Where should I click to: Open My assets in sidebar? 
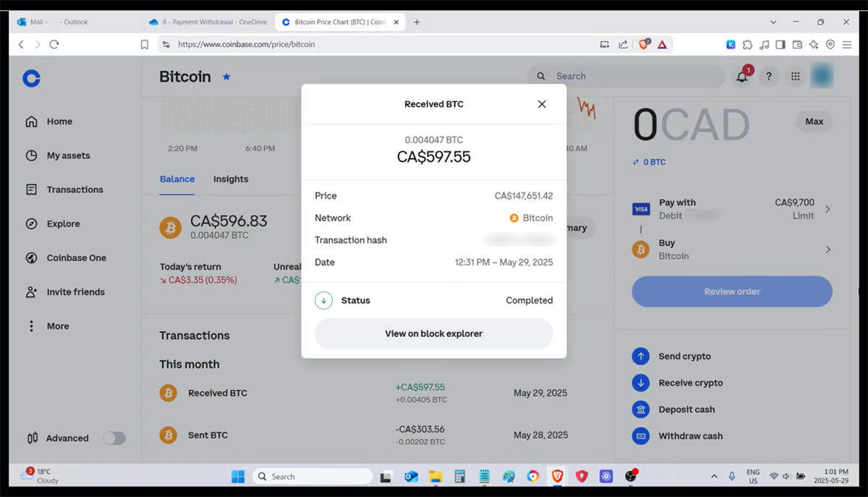[58, 156]
